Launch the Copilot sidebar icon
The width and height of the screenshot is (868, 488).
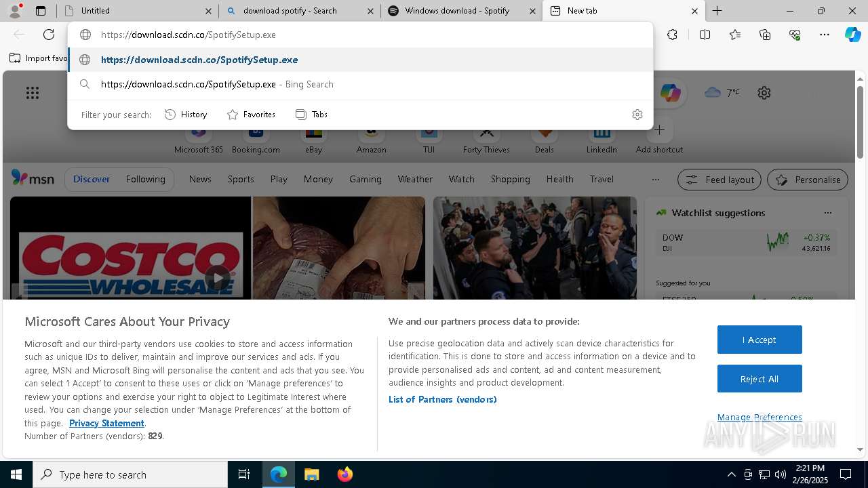(x=852, y=35)
